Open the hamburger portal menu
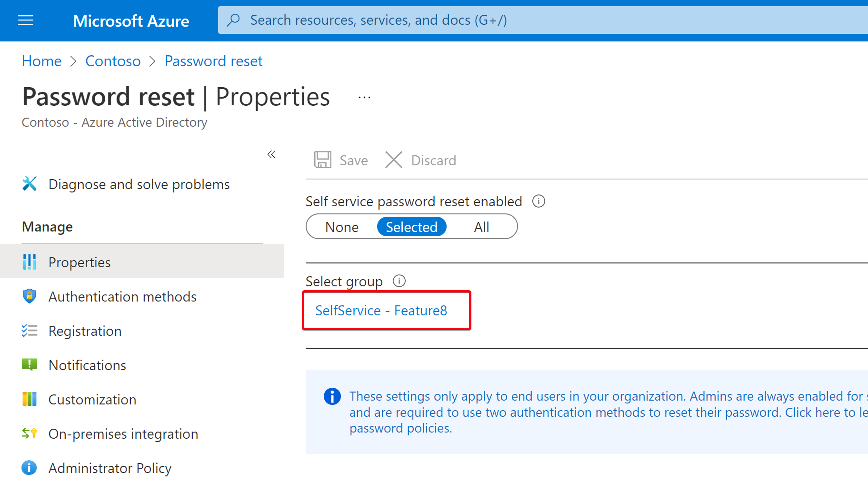Viewport: 868px width, 494px height. click(x=26, y=20)
